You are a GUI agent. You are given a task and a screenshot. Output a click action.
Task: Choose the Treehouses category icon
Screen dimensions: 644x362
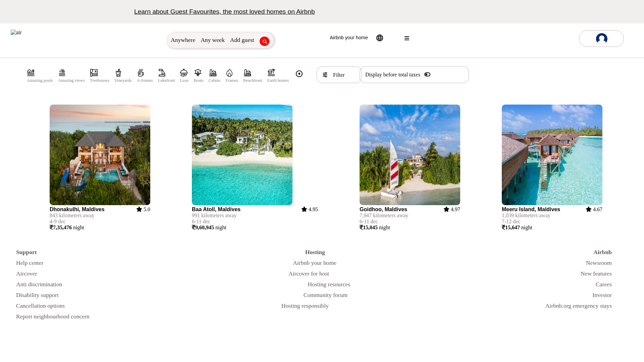pyautogui.click(x=94, y=73)
